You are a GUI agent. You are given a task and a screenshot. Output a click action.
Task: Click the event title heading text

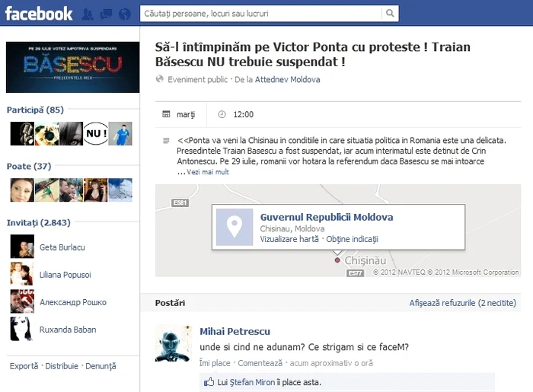pyautogui.click(x=313, y=54)
